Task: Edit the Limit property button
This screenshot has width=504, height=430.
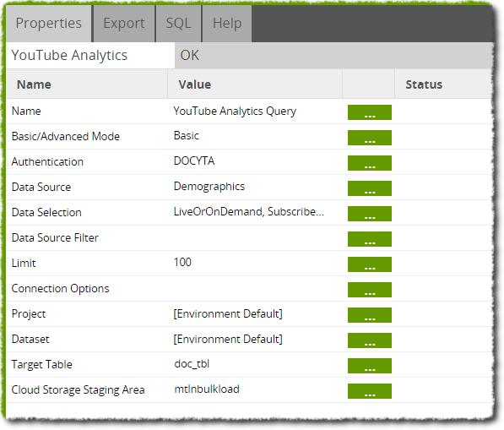Action: point(369,264)
